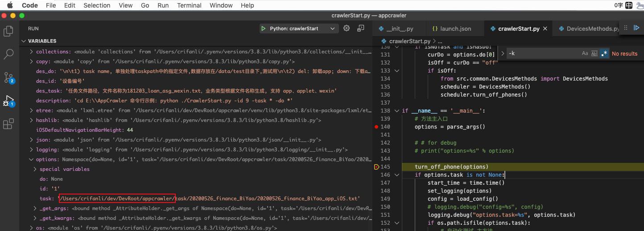Expand the json module variable
This screenshot has height=231, width=644.
32,140
